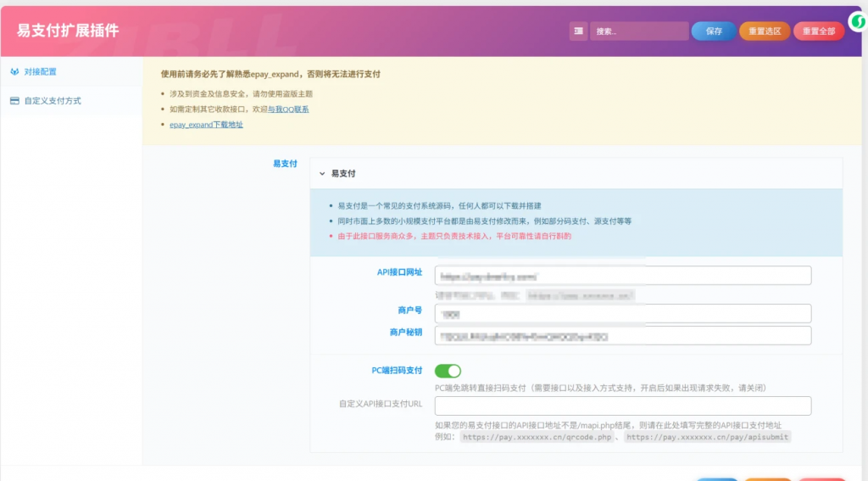The height and width of the screenshot is (481, 868).
Task: Toggle the PC端扫码支付 switch
Action: 448,371
